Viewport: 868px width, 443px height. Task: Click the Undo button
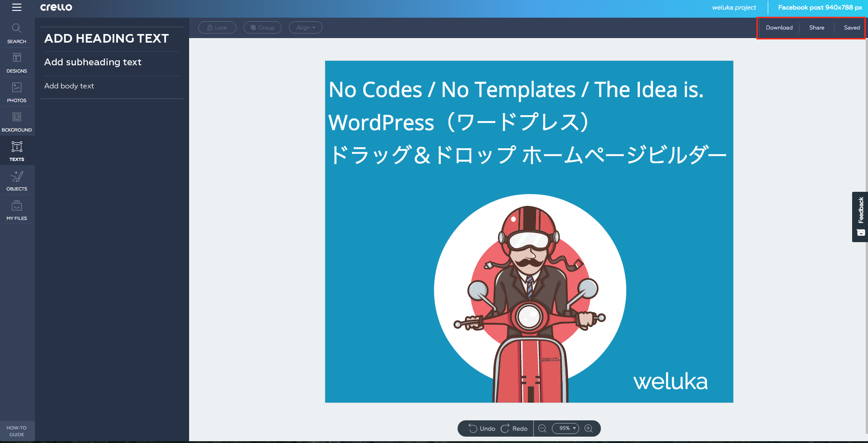click(x=482, y=428)
